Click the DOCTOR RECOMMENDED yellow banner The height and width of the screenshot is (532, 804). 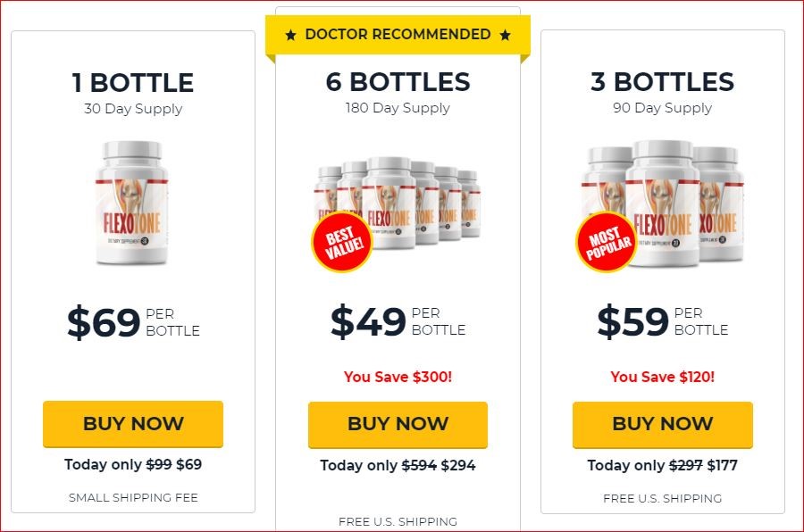click(398, 35)
